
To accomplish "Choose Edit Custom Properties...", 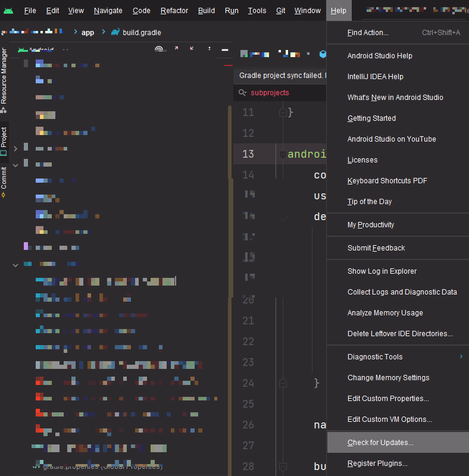I will tap(398, 399).
